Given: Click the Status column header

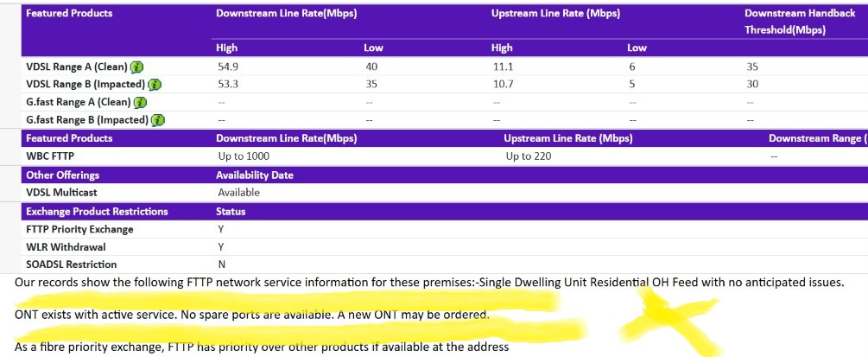Looking at the screenshot, I should [x=231, y=211].
